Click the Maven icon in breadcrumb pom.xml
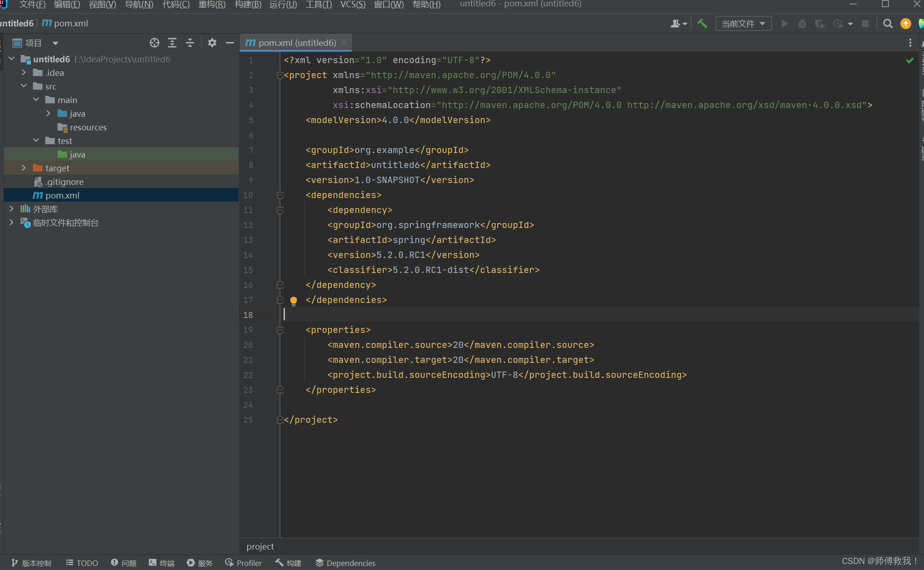Image resolution: width=924 pixels, height=570 pixels. click(x=47, y=23)
